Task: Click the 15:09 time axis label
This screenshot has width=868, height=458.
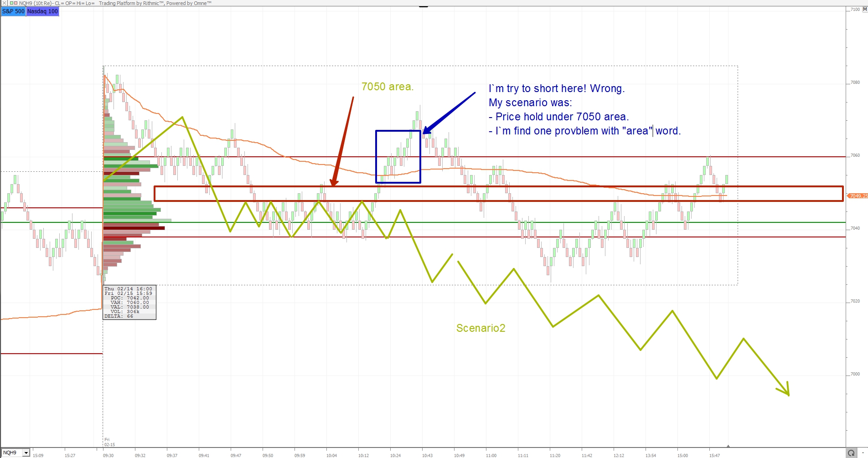Action: tap(38, 455)
